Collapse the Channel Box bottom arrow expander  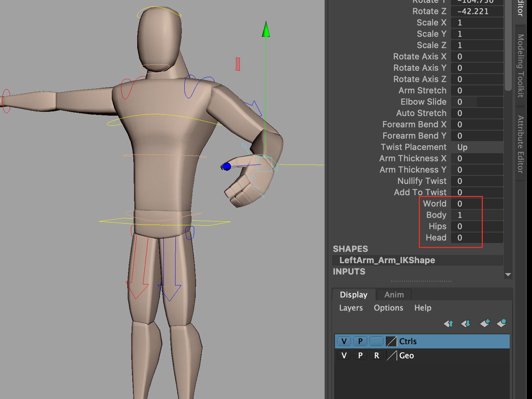coord(508,274)
